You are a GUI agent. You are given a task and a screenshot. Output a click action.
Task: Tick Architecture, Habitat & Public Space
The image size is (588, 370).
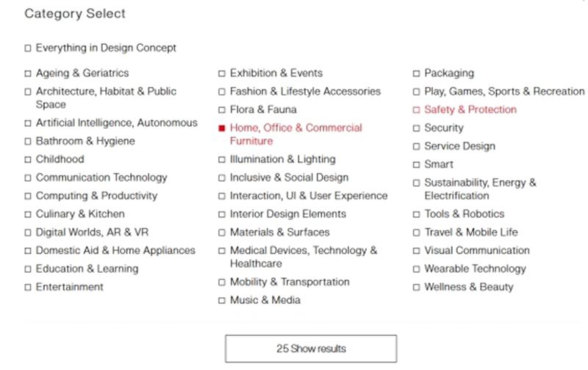(28, 92)
